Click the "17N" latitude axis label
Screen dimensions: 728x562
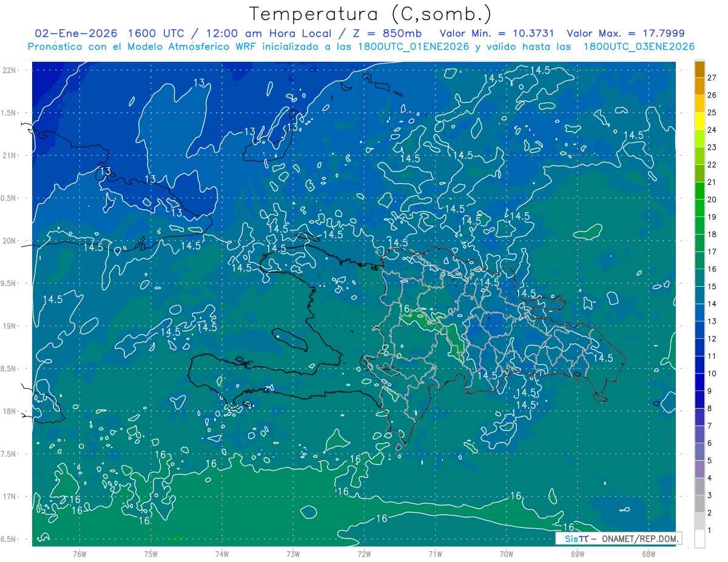(x=9, y=497)
